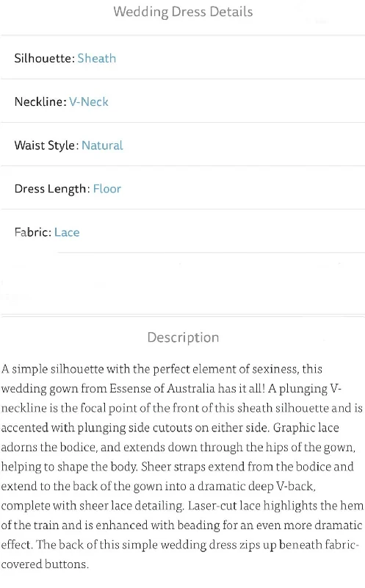
Task: Click the Silhouette label
Action: [45, 59]
